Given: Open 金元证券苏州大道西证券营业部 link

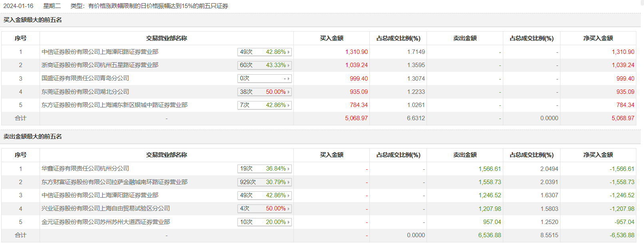Looking at the screenshot, I should tap(106, 222).
